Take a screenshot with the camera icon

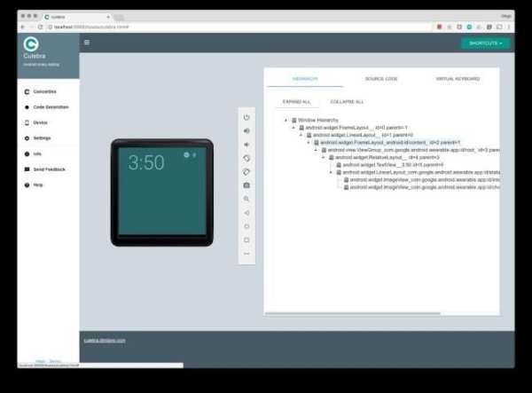point(246,185)
